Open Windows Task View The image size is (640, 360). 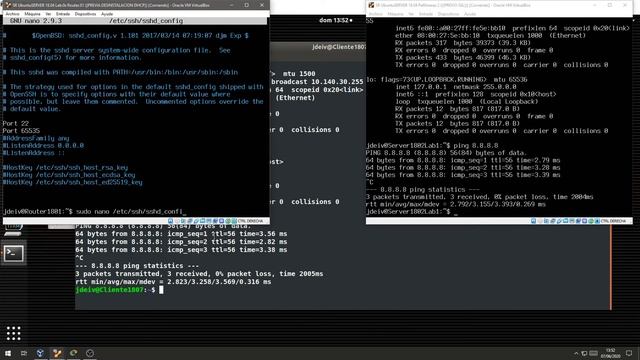point(24,353)
